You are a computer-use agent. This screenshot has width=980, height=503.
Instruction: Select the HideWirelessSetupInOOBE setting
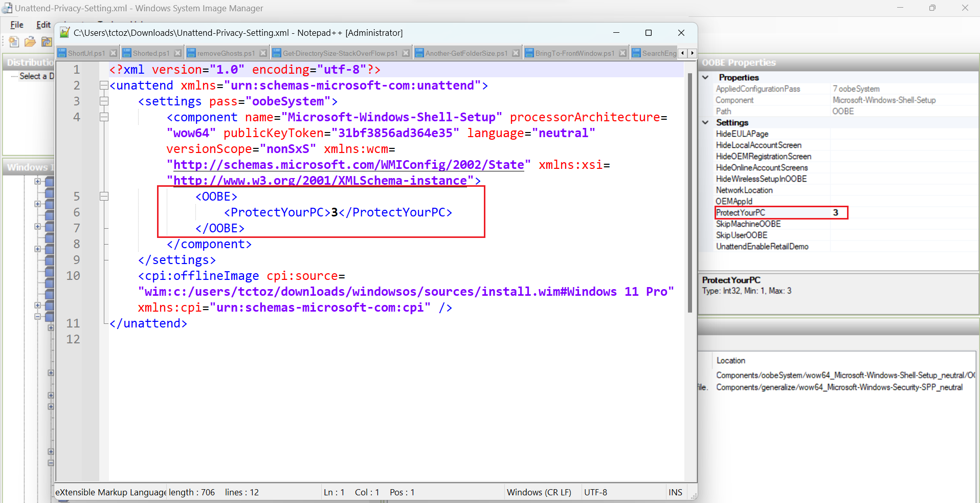coord(762,179)
